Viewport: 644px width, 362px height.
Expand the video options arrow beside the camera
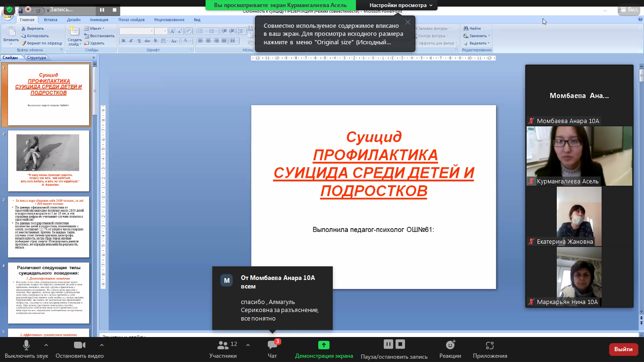coord(102,345)
